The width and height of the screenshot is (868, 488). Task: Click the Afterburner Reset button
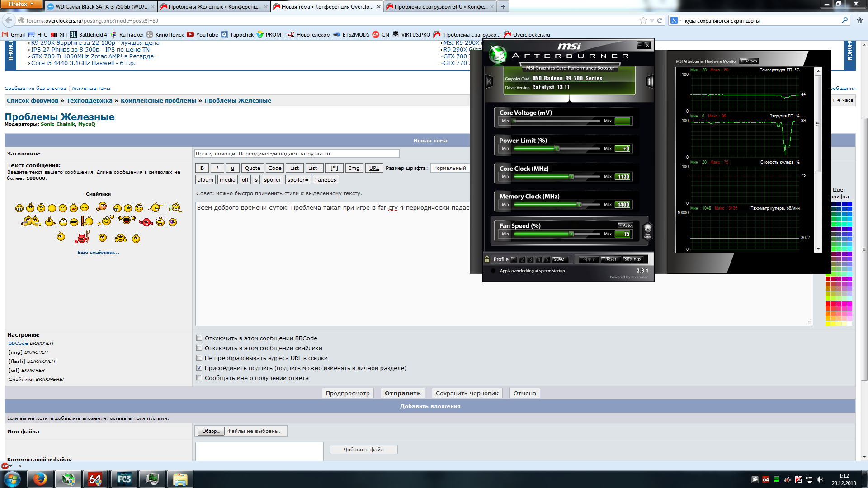click(x=610, y=259)
